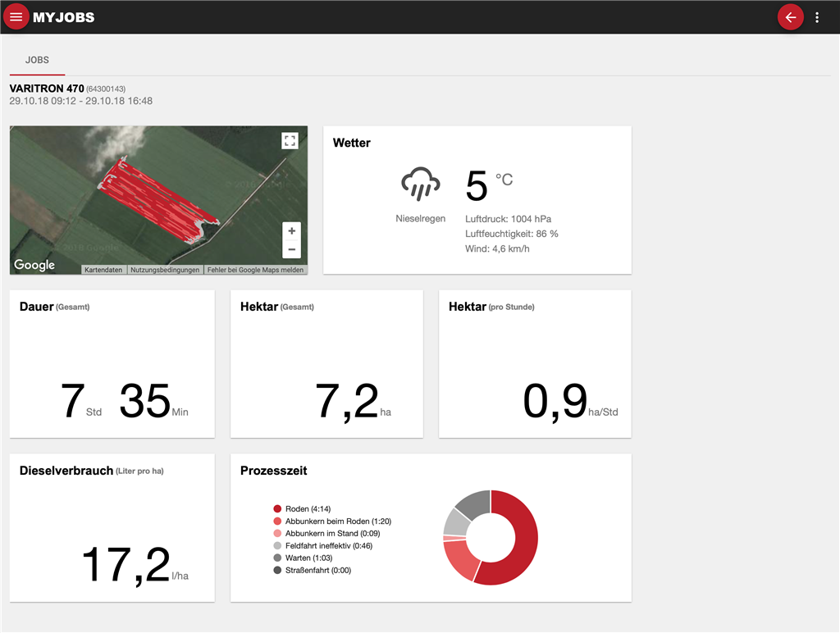Click the Google logo on map
Viewport: 840px width, 633px height.
34,265
